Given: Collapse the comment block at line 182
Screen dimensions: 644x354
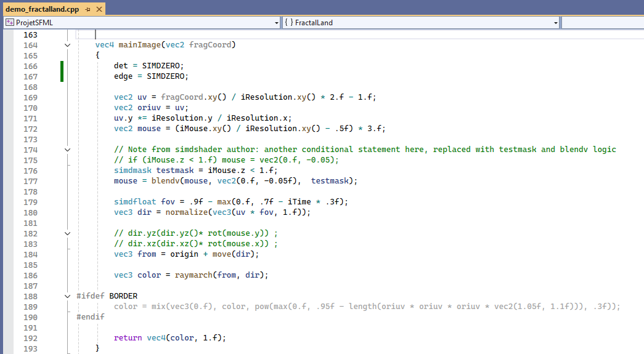Looking at the screenshot, I should click(x=67, y=233).
